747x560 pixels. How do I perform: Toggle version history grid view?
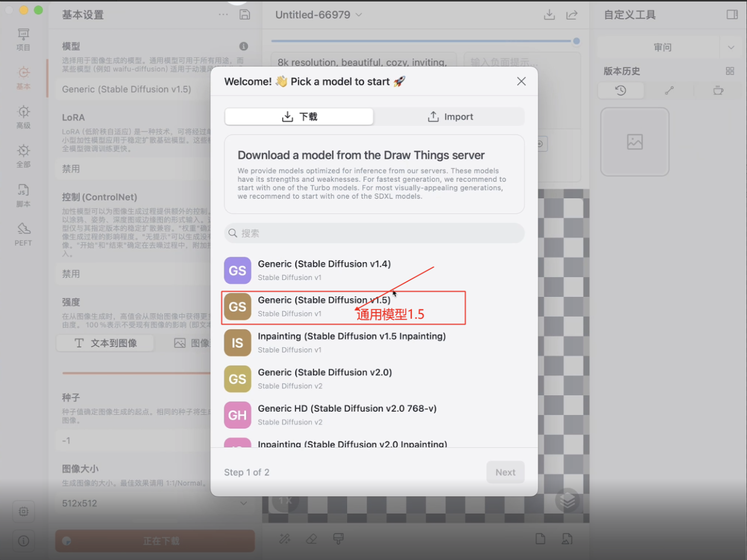tap(730, 71)
